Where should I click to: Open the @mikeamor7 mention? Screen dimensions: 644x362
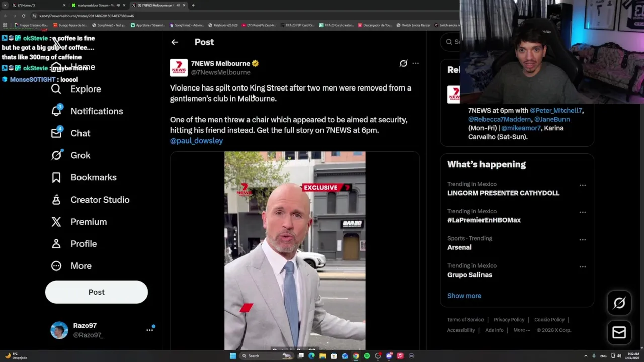pos(521,128)
